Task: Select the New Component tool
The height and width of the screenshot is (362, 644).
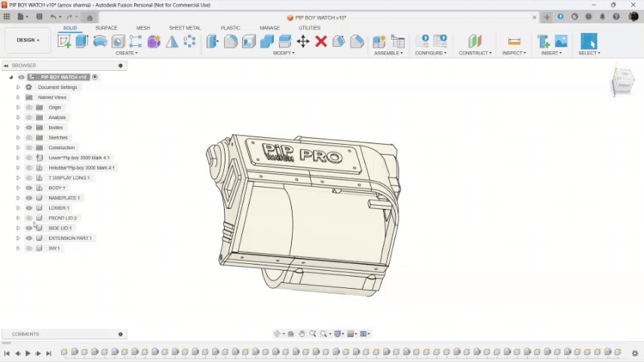Action: coord(379,41)
